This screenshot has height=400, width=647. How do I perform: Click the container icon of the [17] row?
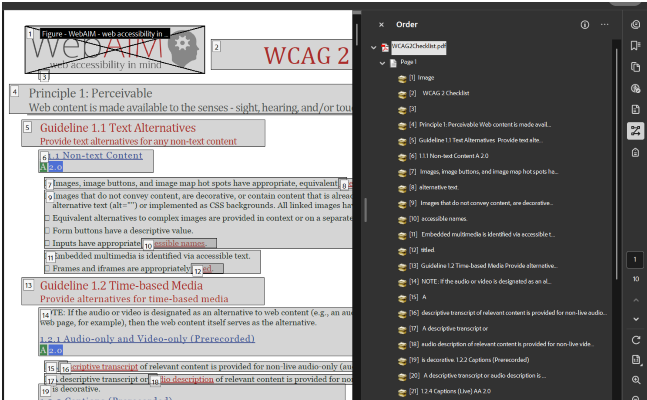tap(402, 330)
